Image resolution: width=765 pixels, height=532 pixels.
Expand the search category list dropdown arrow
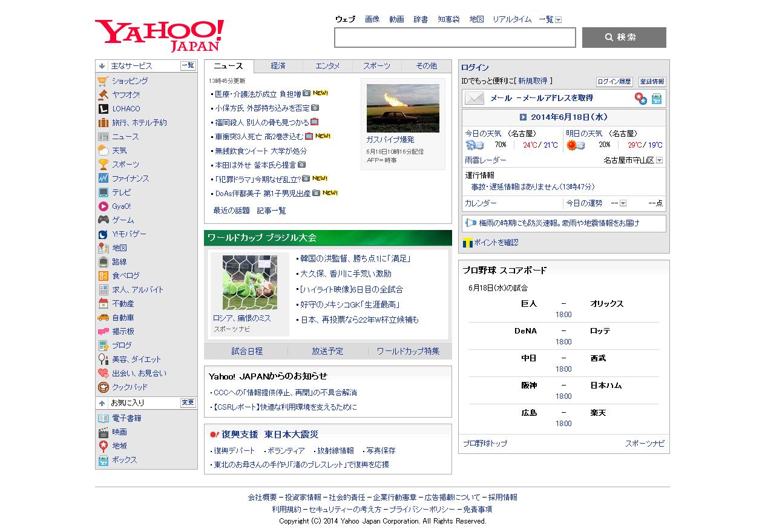(558, 20)
